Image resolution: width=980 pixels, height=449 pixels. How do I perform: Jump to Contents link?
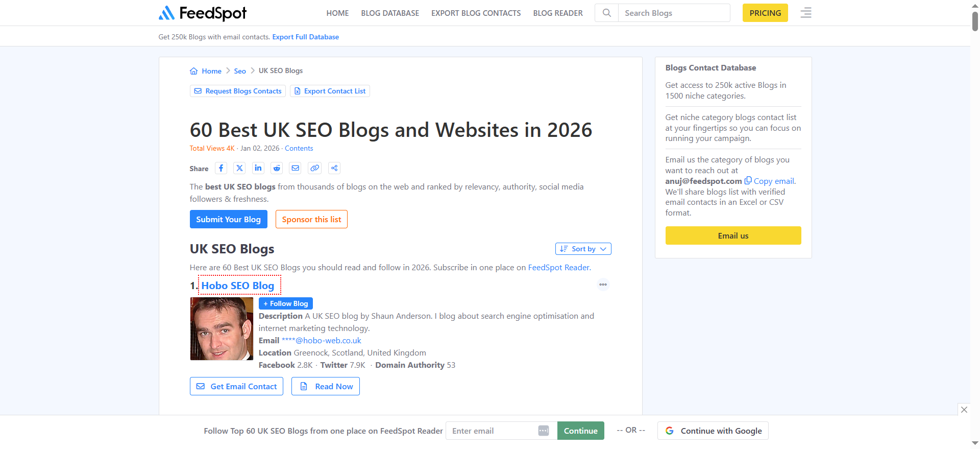(299, 148)
